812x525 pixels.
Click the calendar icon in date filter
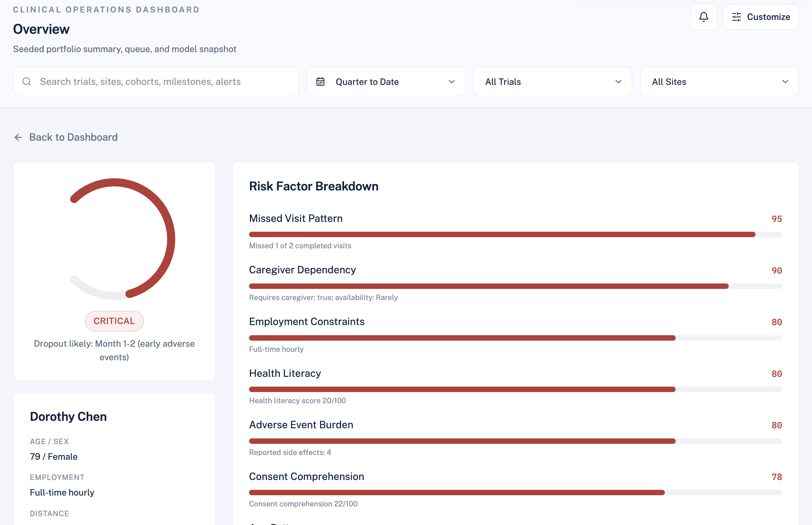click(320, 82)
